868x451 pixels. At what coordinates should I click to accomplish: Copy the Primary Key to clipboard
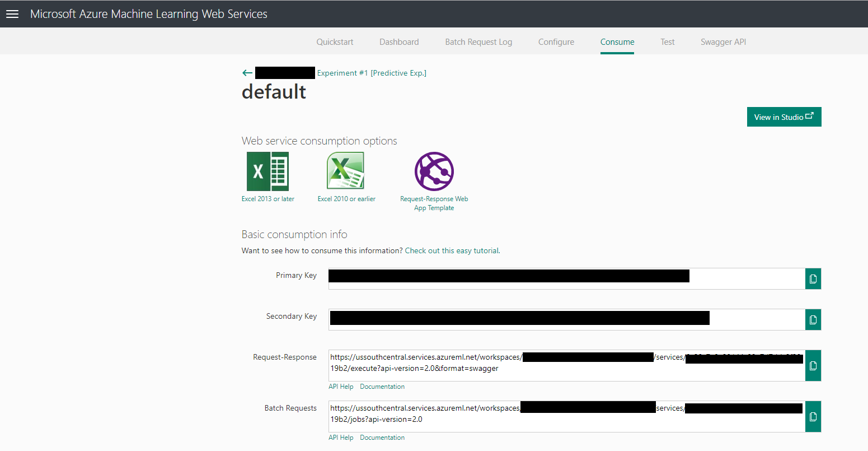(x=813, y=278)
